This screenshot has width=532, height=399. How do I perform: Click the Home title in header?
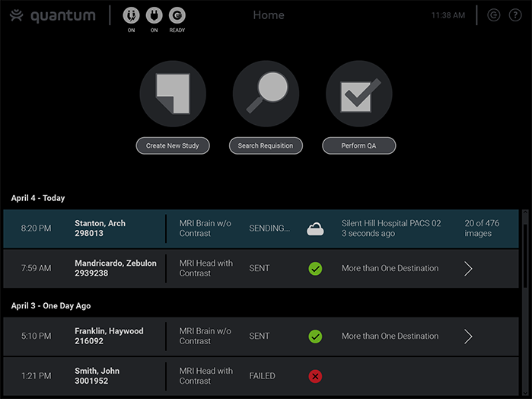point(268,15)
